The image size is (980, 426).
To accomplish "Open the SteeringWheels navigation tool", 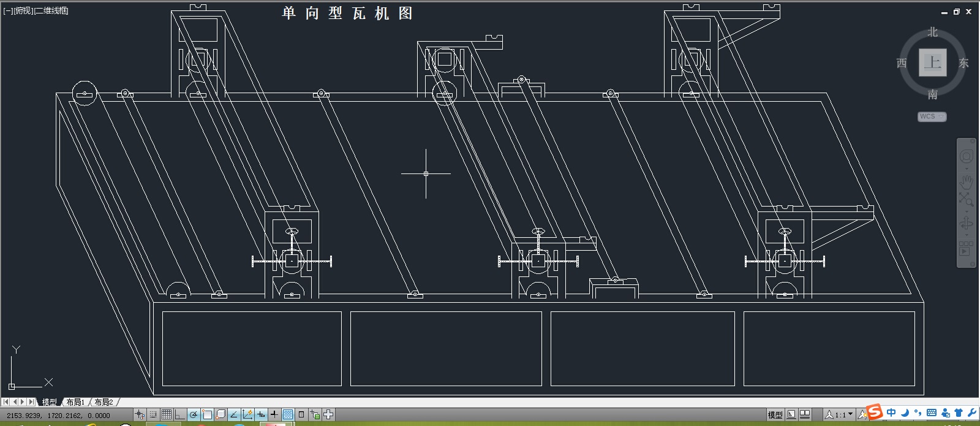I will (966, 157).
